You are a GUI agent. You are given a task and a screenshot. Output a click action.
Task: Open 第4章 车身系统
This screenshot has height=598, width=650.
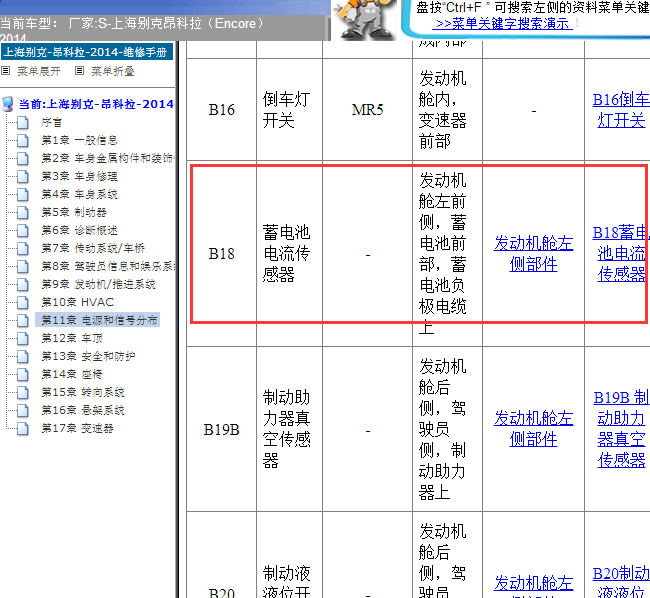tap(79, 194)
